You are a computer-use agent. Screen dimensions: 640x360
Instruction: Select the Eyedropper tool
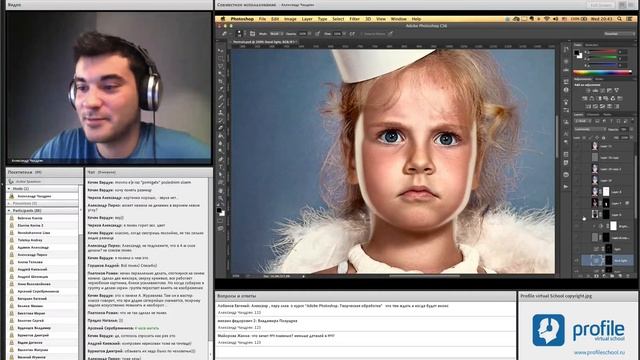click(x=220, y=89)
